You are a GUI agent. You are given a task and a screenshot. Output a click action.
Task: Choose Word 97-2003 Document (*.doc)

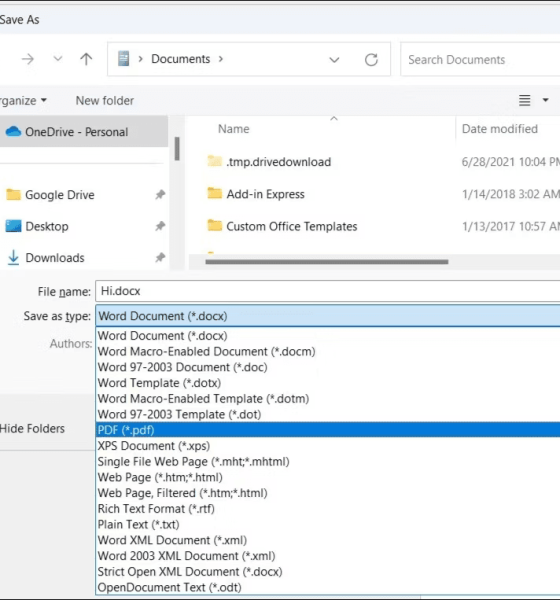328,367
